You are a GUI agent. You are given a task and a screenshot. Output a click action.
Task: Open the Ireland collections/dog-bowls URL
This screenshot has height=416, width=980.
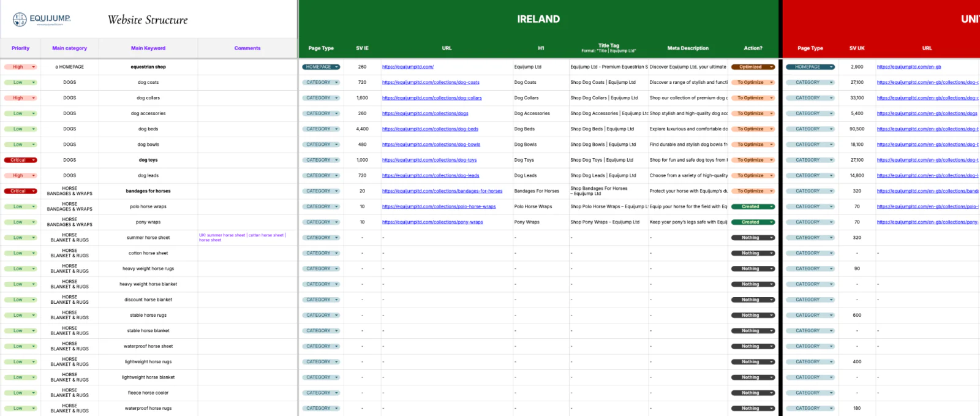(431, 145)
